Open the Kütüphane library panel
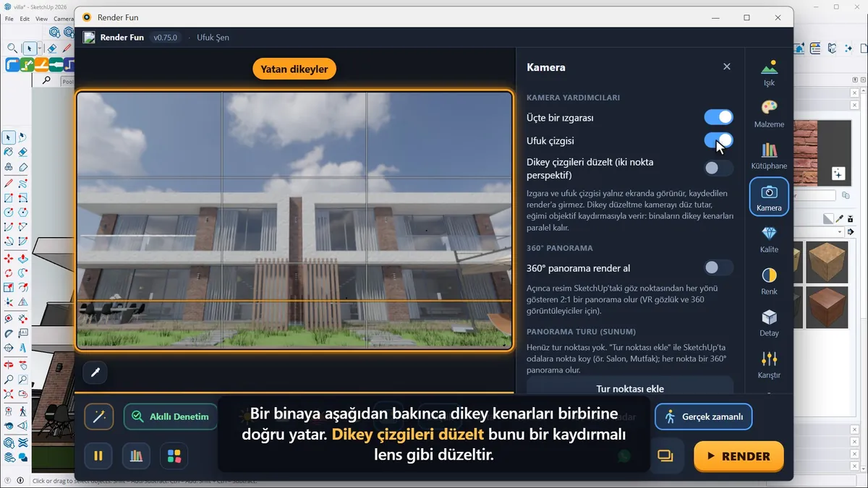The height and width of the screenshot is (488, 868). coord(769,155)
